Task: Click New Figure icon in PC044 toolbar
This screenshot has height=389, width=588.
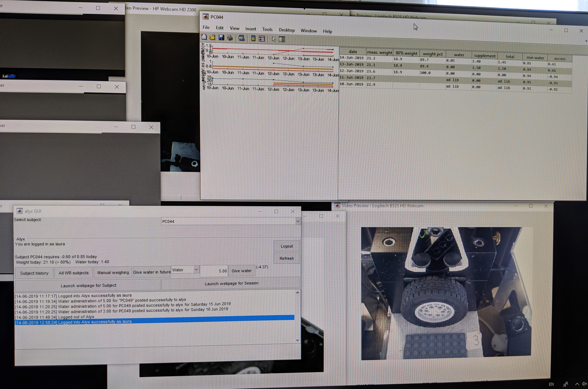Action: 204,37
